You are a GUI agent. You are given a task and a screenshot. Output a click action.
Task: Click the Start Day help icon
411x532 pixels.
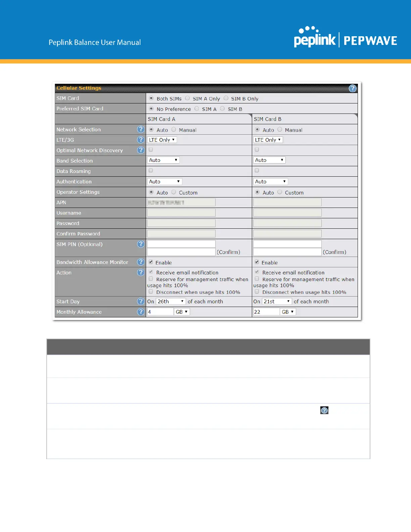pos(141,302)
